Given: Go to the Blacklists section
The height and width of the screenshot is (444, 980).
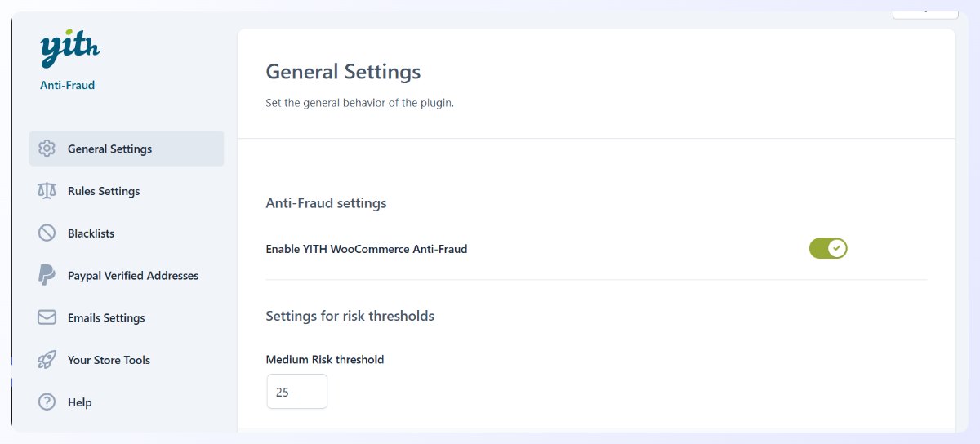Looking at the screenshot, I should (x=127, y=233).
